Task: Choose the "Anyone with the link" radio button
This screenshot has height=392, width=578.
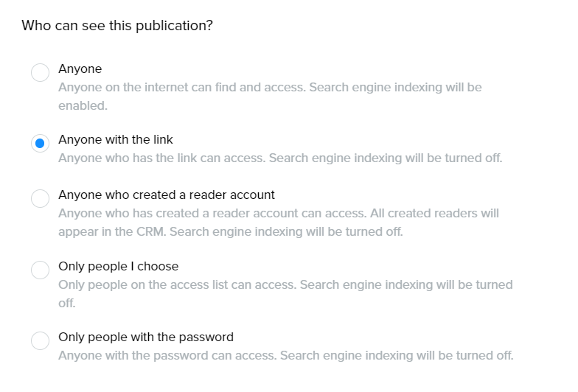Action: tap(40, 143)
